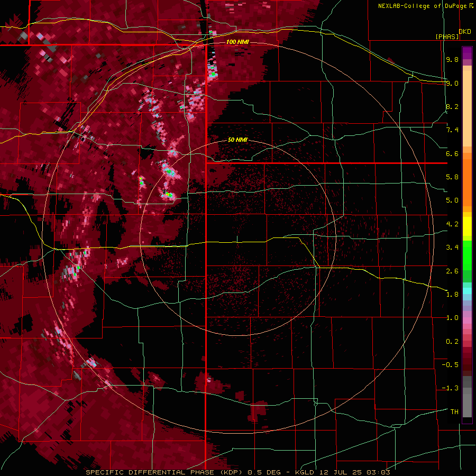Click the 8.2 scale value
The height and width of the screenshot is (476, 476).
(x=452, y=106)
